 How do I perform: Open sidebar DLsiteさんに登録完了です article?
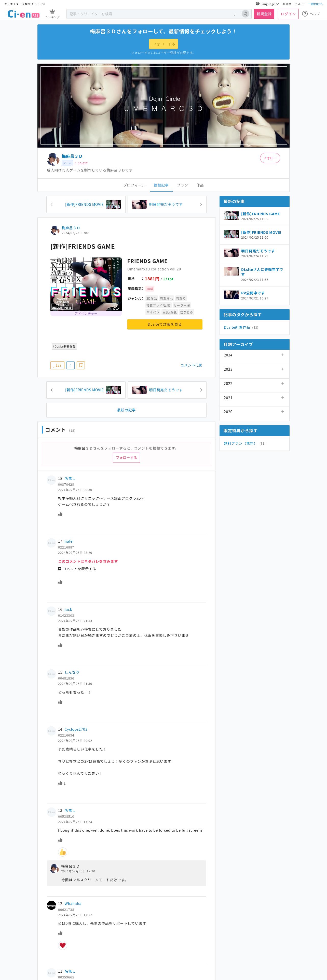click(262, 272)
